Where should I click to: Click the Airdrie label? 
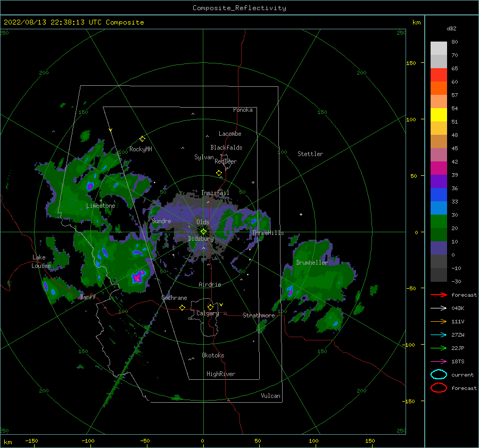point(210,284)
